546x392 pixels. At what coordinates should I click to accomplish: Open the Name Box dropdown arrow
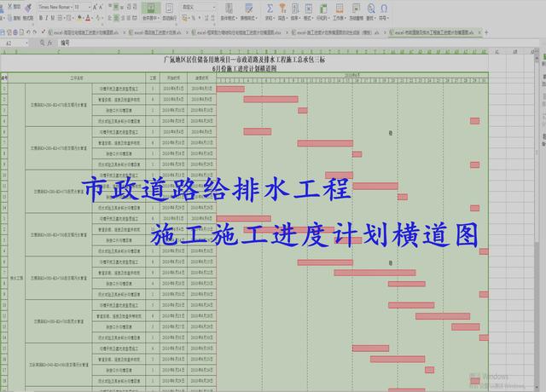(26, 43)
